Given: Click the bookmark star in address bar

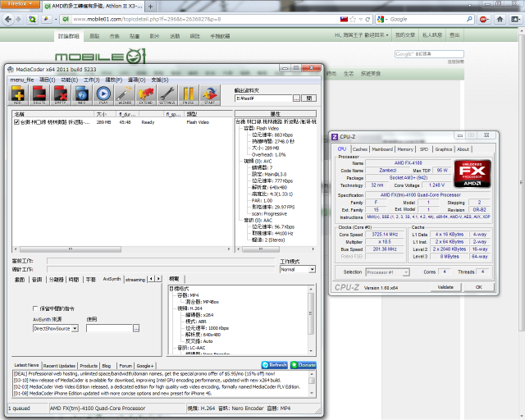Looking at the screenshot, I should tap(353, 20).
